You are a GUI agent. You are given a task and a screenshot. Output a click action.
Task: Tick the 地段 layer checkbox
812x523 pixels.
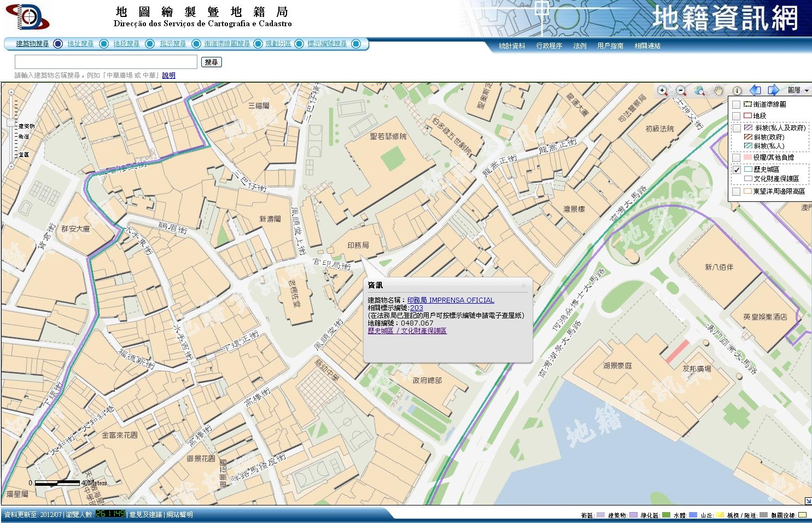[736, 116]
